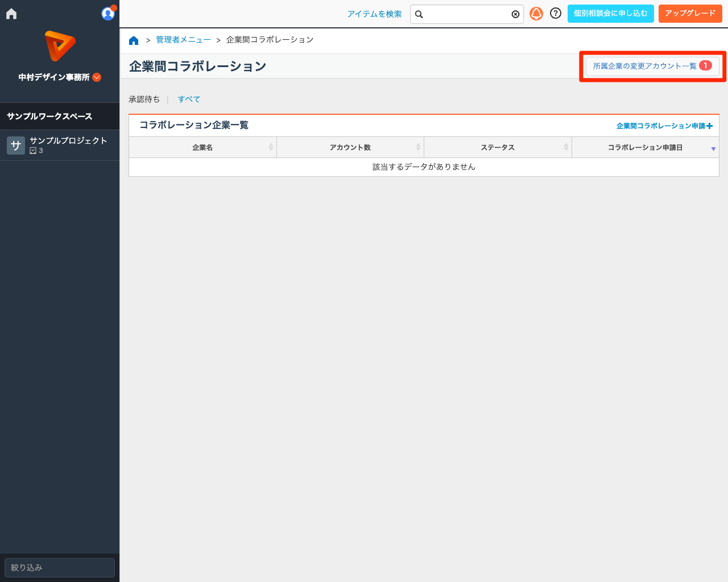The height and width of the screenshot is (582, 728).
Task: Sort by コラボレーション申請日 column
Action: (x=646, y=147)
